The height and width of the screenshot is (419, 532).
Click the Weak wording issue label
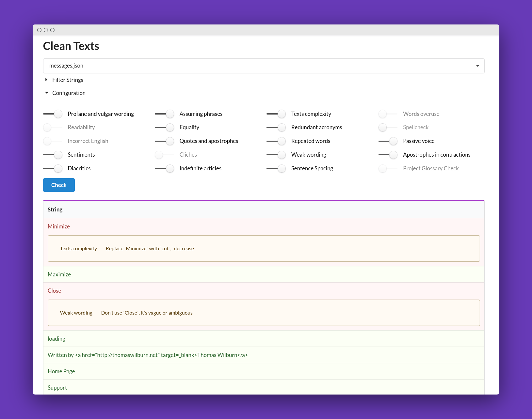point(76,313)
